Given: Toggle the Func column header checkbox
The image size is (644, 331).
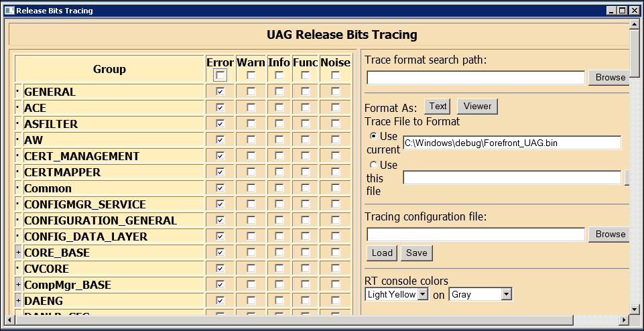Looking at the screenshot, I should click(x=305, y=75).
